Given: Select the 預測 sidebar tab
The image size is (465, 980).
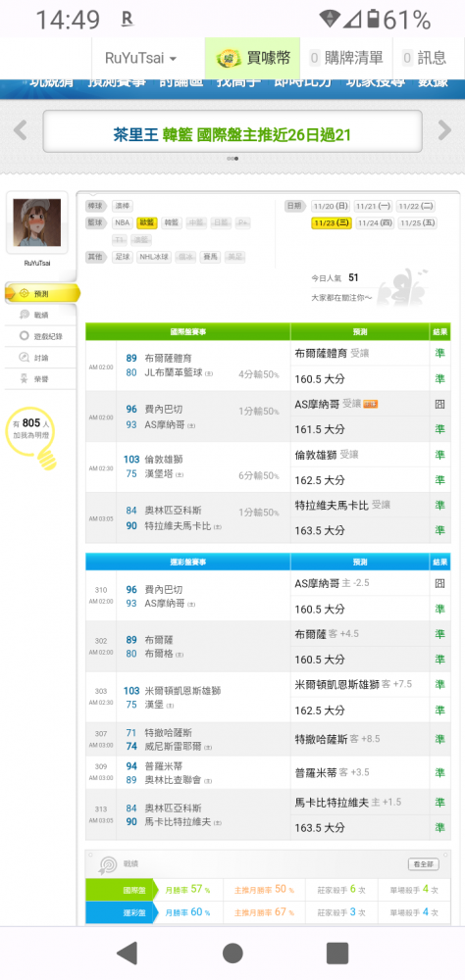Looking at the screenshot, I should click(42, 293).
